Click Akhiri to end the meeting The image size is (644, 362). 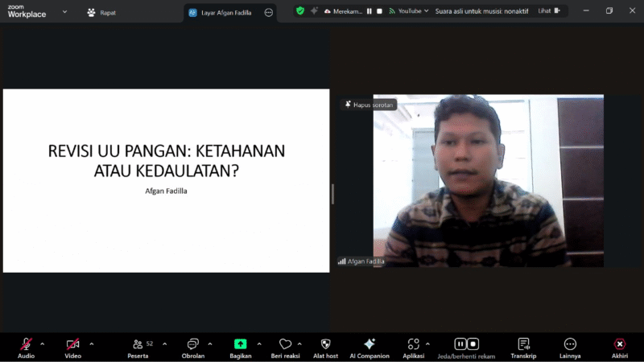pyautogui.click(x=619, y=344)
